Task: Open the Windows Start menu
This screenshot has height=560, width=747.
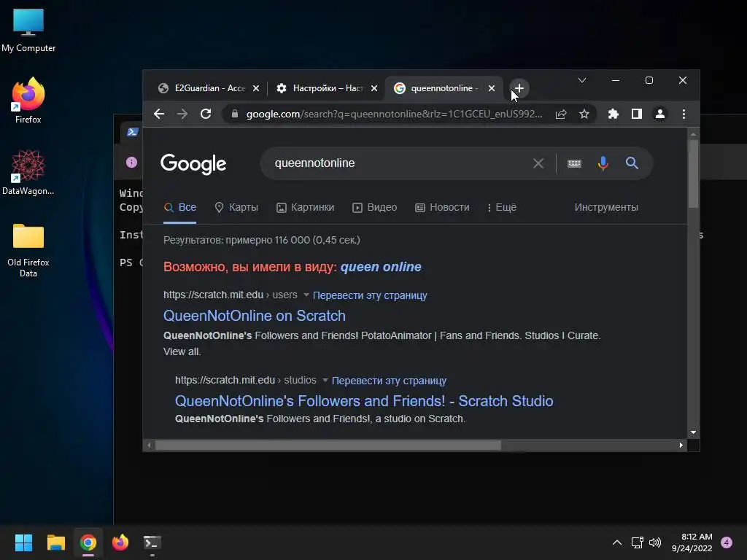Action: [23, 542]
